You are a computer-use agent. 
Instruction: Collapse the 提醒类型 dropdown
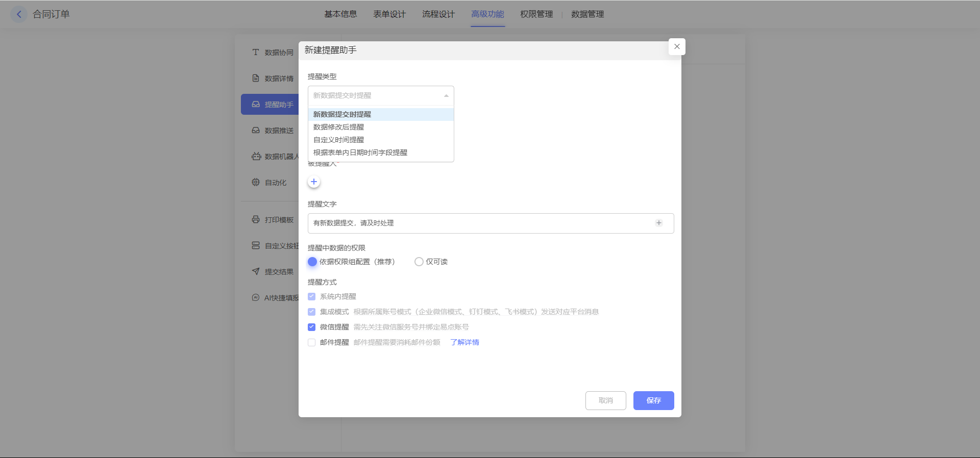coord(446,95)
